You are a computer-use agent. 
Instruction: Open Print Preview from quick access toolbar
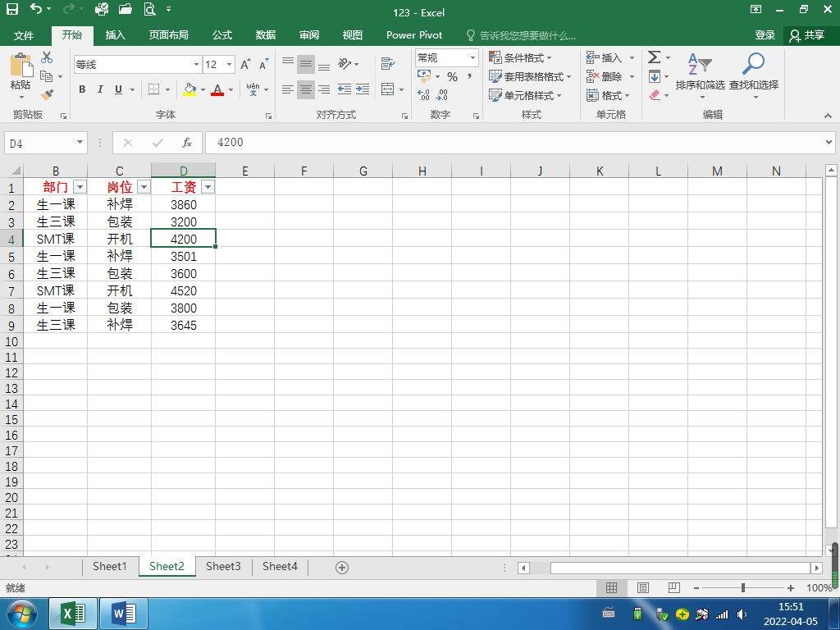pyautogui.click(x=149, y=9)
